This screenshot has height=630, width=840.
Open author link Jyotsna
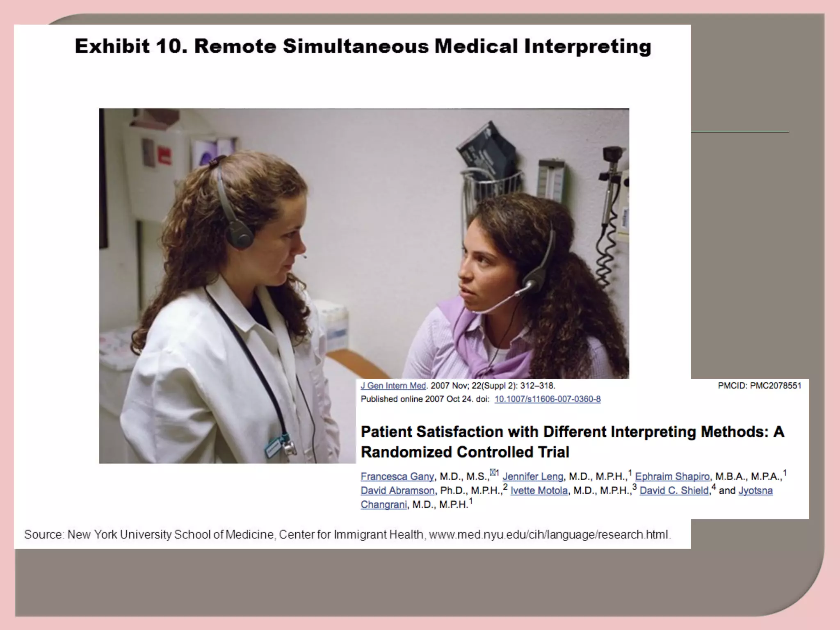point(756,491)
